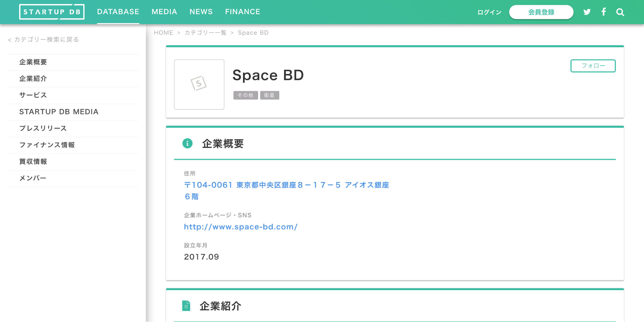Select STARTUP DB MEDIA in sidebar
The image size is (644, 322).
pos(73,112)
